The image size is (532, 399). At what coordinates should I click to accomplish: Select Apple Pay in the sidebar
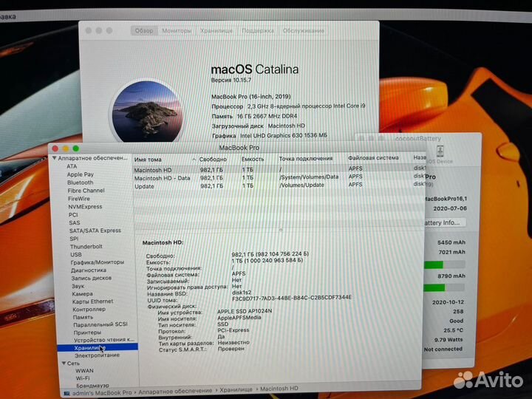pyautogui.click(x=80, y=174)
